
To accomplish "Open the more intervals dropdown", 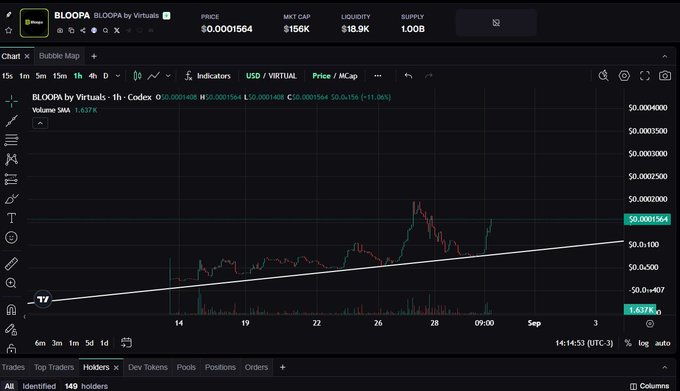I will 118,76.
